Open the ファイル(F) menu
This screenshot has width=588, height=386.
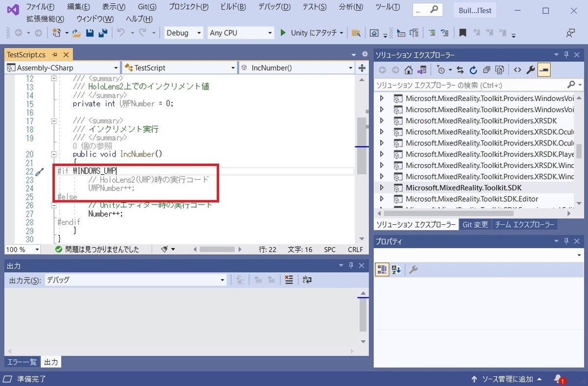tap(40, 7)
